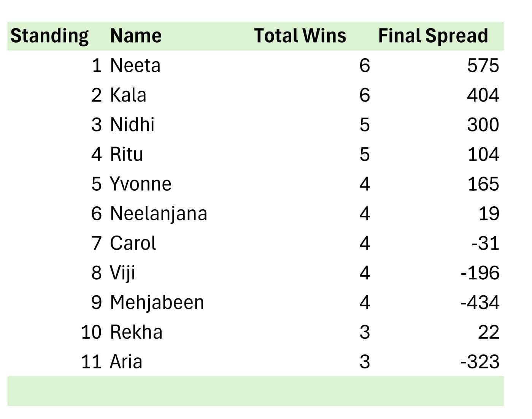This screenshot has height=419, width=532.
Task: Click the final spread value -196
Action: pyautogui.click(x=480, y=273)
